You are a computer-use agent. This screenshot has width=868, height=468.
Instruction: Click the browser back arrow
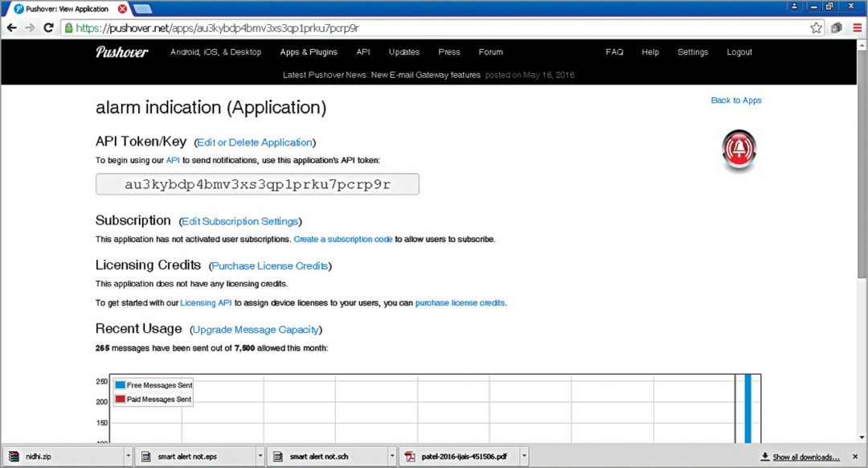[x=11, y=27]
